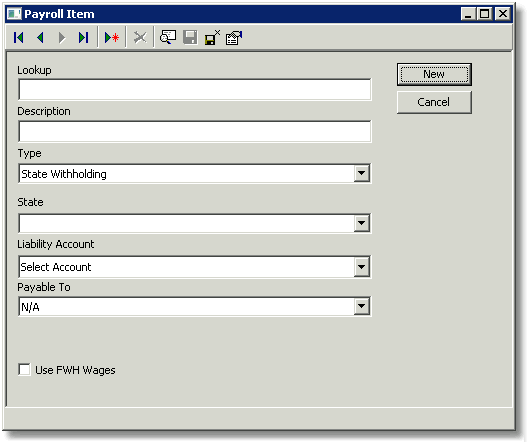Click Payroll Item window title icon
The image size is (529, 442).
[14, 14]
